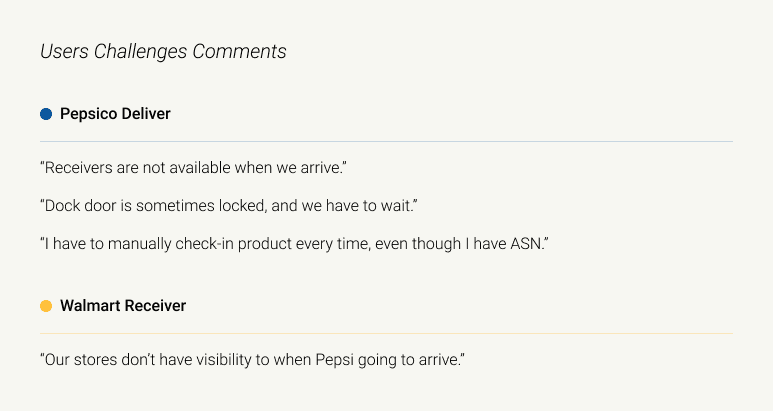Select the Walmart Receiver heading
This screenshot has width=773, height=411.
pyautogui.click(x=123, y=306)
